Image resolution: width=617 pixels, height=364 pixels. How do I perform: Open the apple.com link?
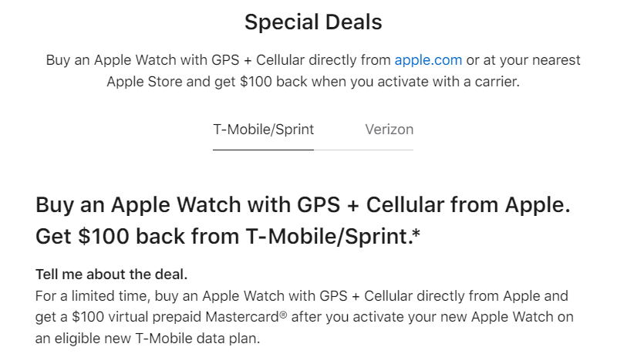click(x=428, y=60)
